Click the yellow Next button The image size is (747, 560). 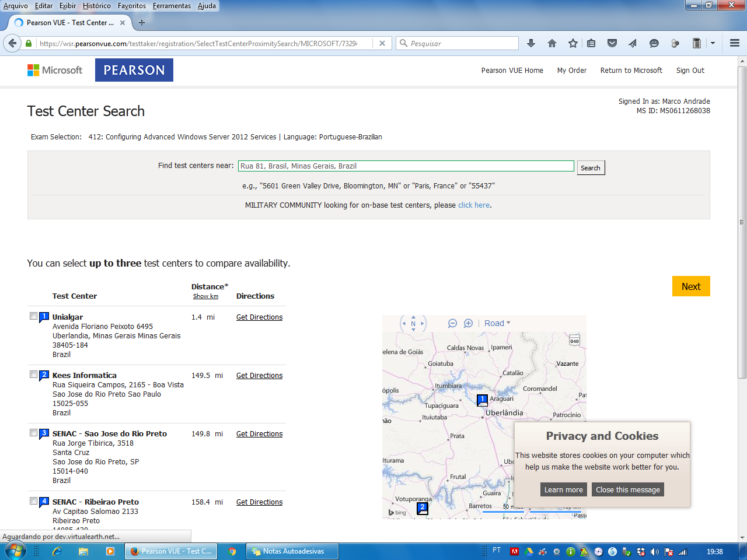coord(691,286)
